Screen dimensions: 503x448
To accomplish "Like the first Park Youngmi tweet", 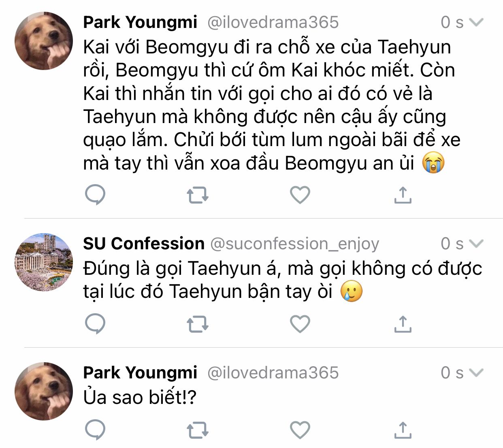I will (300, 195).
